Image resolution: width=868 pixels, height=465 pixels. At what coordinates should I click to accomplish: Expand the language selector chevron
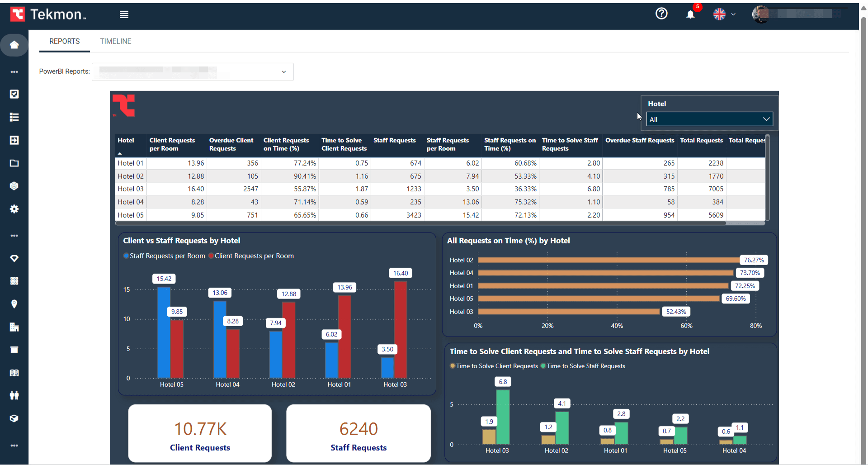[734, 14]
